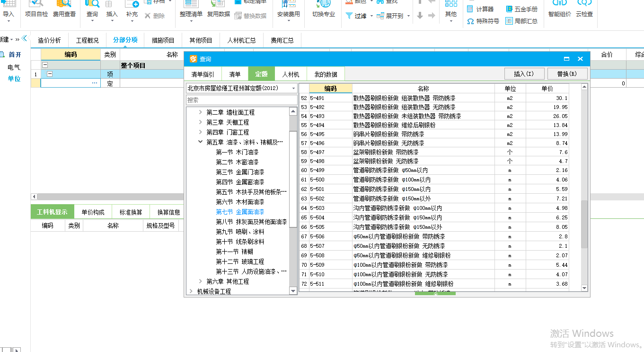The image size is (644, 352).
Task: Expand 第二章 墙柱面工程 tree node
Action: (x=201, y=112)
